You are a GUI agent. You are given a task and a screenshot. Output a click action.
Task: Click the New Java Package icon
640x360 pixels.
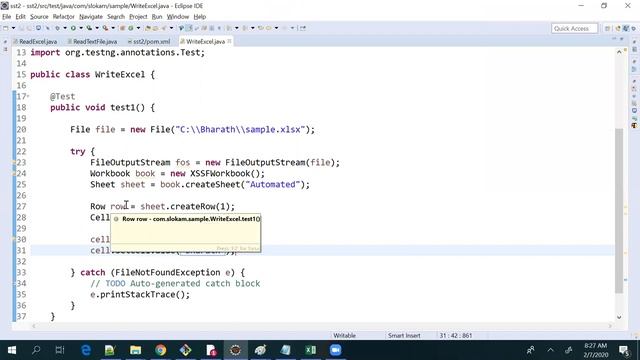coord(122,28)
